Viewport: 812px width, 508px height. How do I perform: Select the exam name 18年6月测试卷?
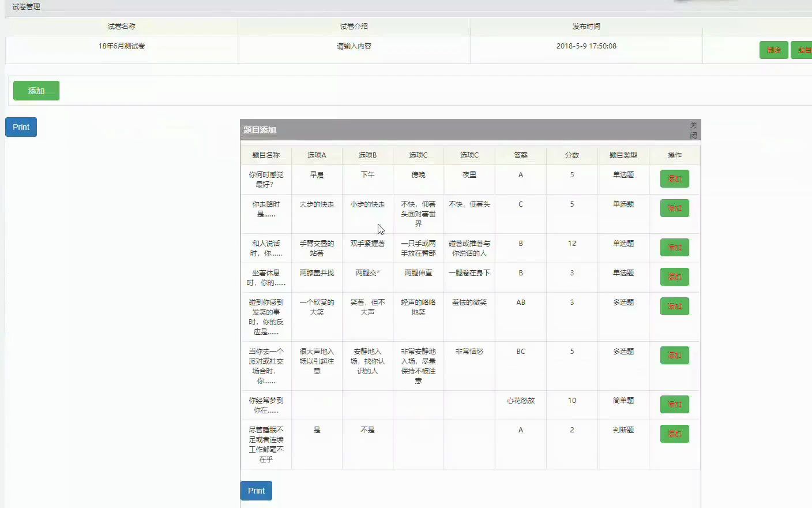click(x=122, y=46)
